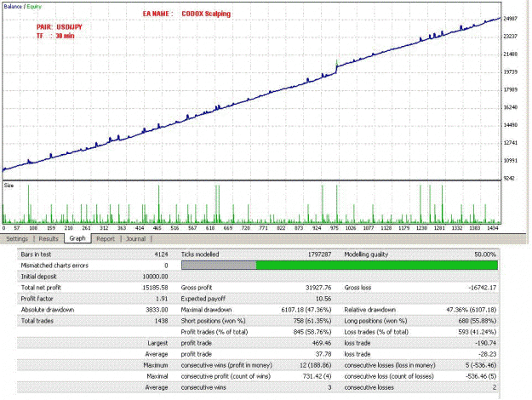Image resolution: width=532 pixels, height=400 pixels.
Task: Click the 'Size' label in volume chart
Action: [x=9, y=186]
